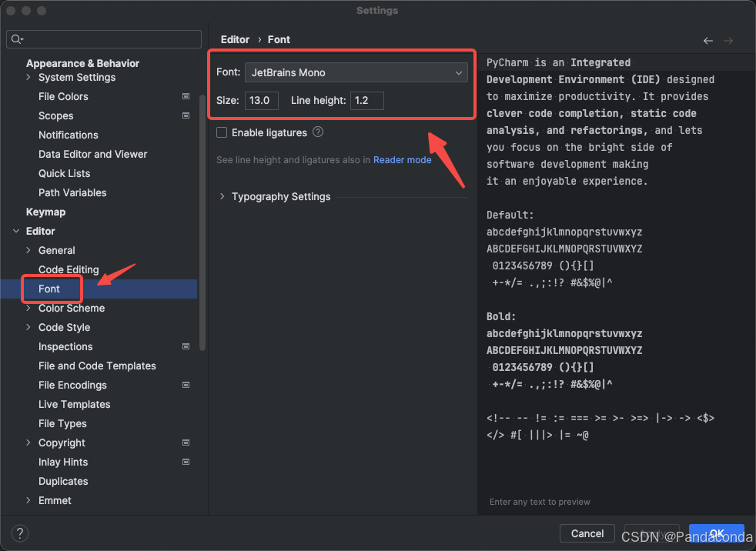
Task: Open the Font dropdown JetBrains Mono
Action: 356,72
